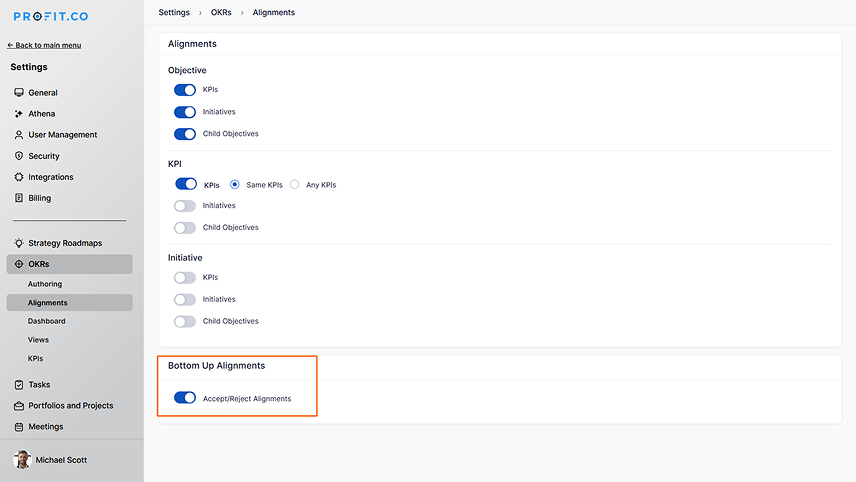856x482 pixels.
Task: Enable Initiatives toggle under Initiative section
Action: 185,299
